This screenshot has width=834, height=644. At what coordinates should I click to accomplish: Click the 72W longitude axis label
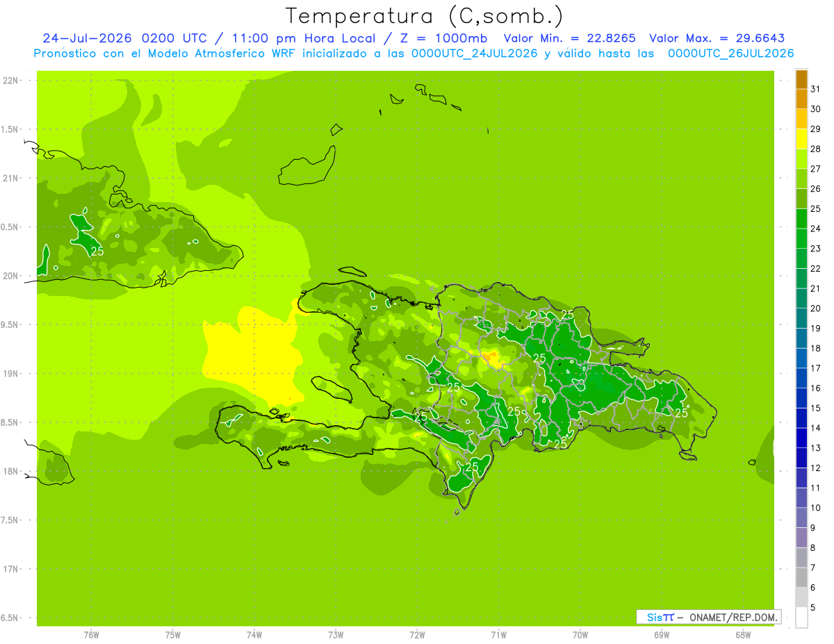click(x=417, y=634)
